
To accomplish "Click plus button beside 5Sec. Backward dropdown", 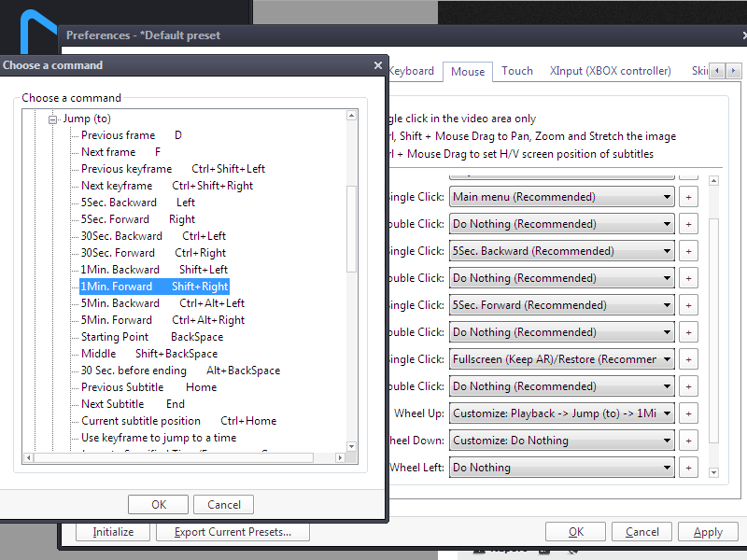I will click(x=688, y=251).
